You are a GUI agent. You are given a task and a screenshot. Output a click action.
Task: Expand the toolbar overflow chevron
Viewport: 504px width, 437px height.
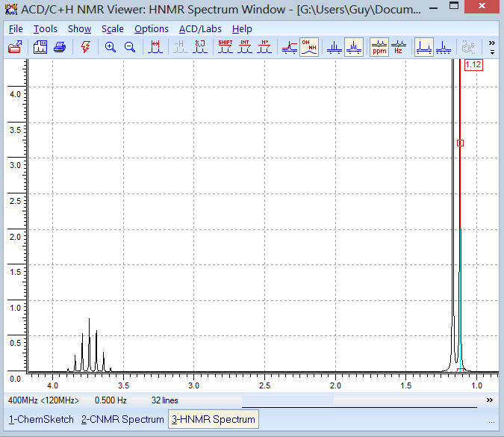click(492, 43)
